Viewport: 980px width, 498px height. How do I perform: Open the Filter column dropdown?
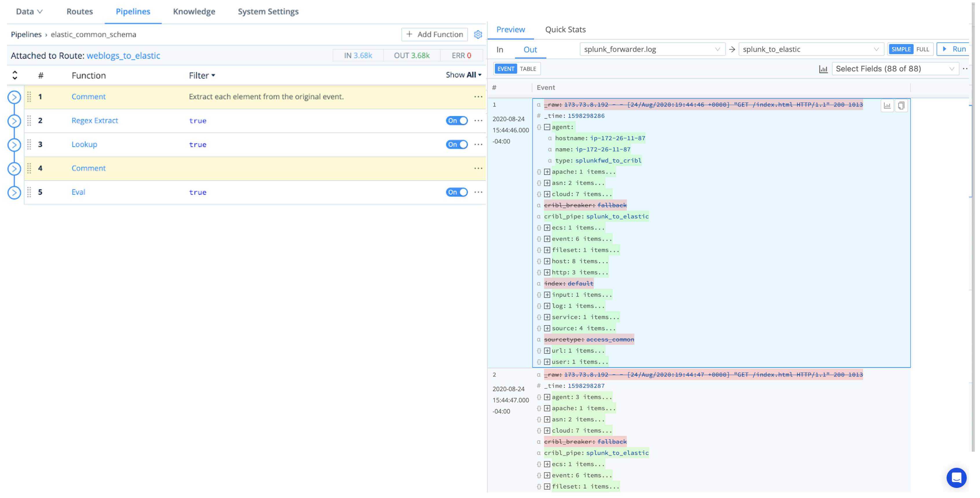coord(202,75)
